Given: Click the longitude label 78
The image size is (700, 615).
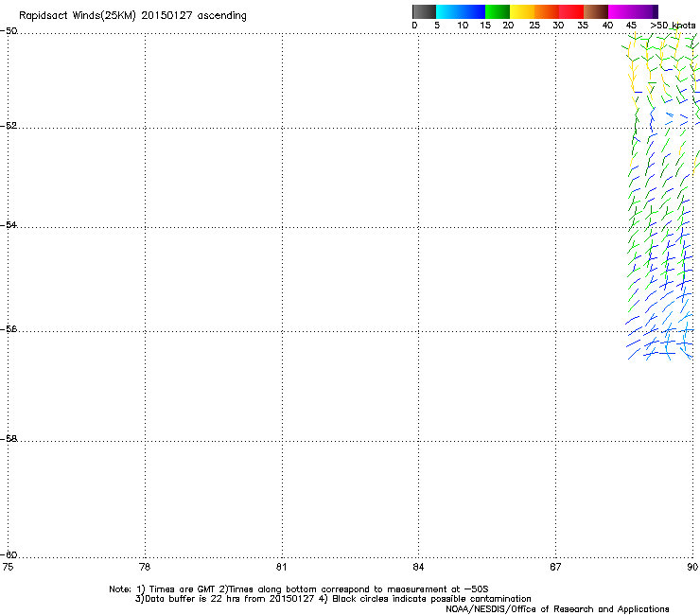Looking at the screenshot, I should tap(145, 567).
